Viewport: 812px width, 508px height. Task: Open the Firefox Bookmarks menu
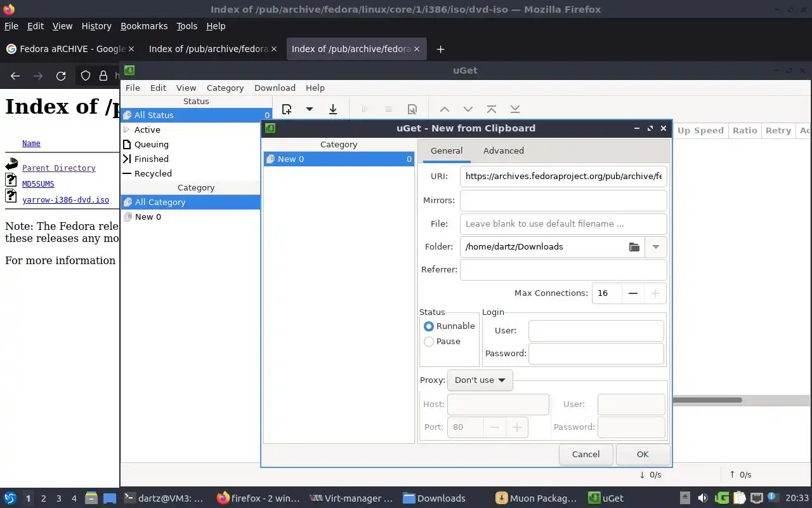point(144,26)
